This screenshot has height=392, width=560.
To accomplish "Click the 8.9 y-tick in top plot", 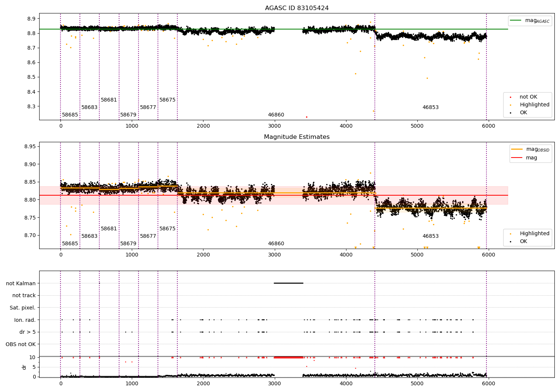I will point(31,19).
